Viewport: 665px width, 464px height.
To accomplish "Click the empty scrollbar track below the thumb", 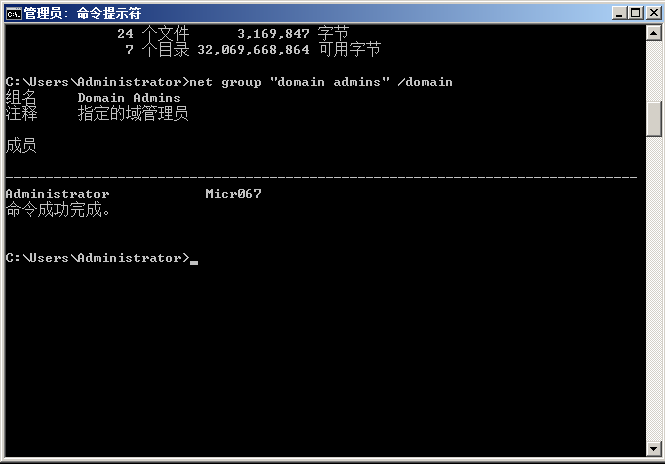I will pos(654,288).
